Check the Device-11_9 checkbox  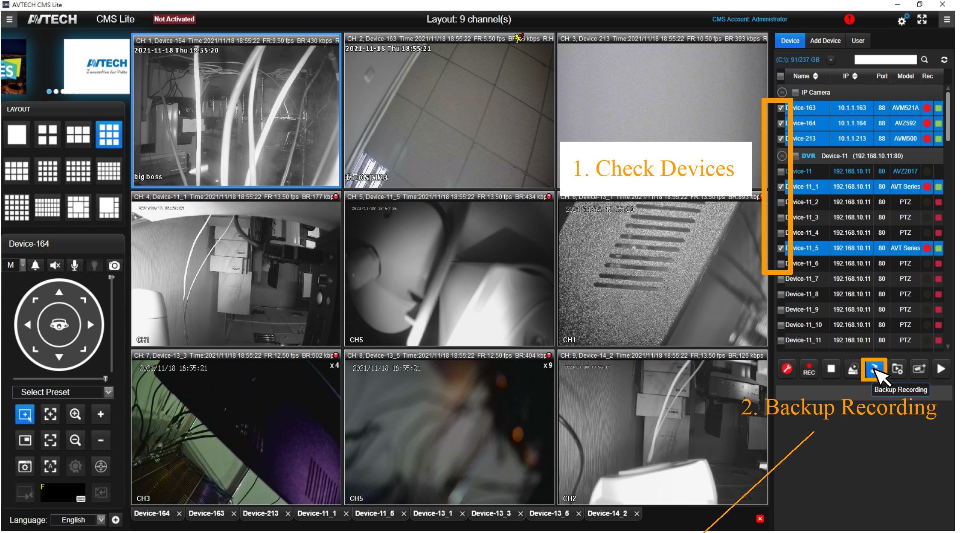(780, 310)
